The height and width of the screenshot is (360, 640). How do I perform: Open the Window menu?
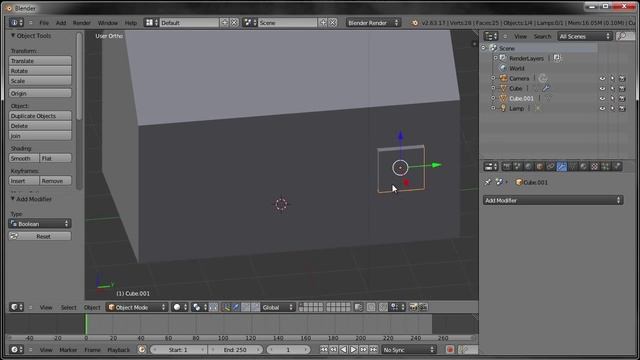coord(107,23)
